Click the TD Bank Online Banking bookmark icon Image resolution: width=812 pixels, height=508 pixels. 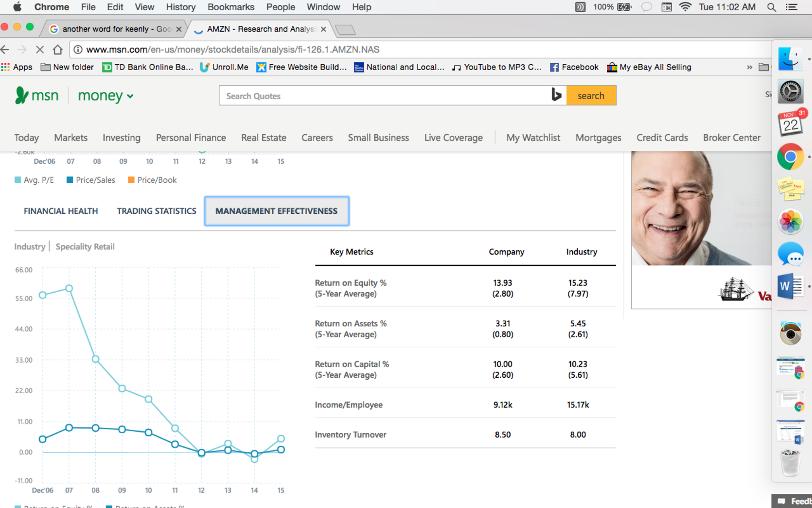coord(106,67)
